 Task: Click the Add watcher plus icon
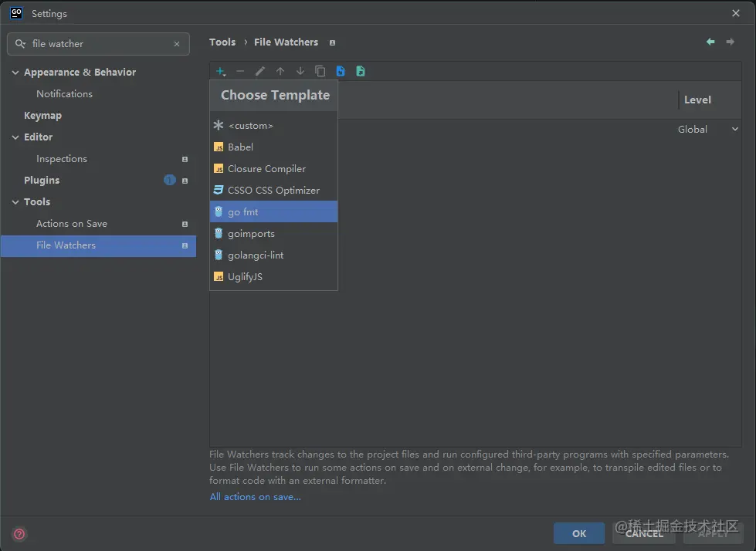coord(220,71)
